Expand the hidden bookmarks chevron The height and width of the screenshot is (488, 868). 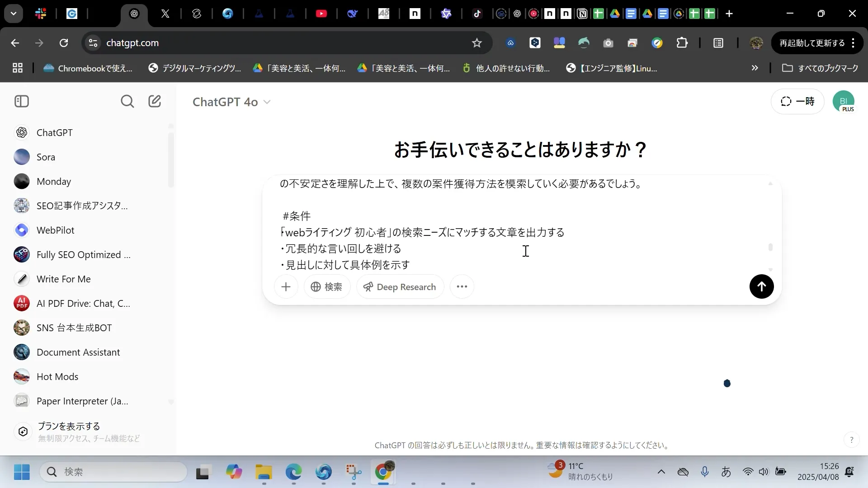coord(755,68)
